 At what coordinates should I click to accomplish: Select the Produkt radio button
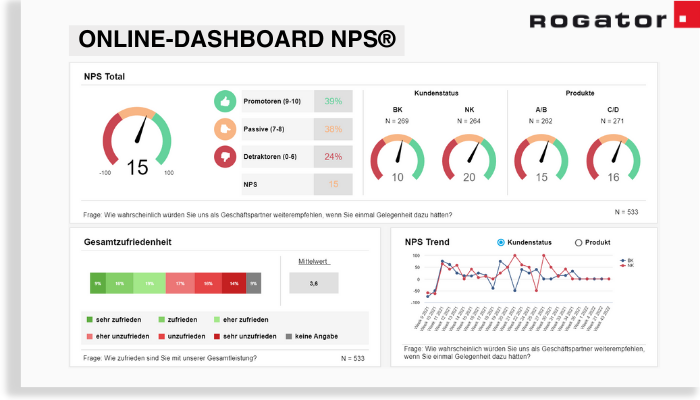tap(578, 243)
